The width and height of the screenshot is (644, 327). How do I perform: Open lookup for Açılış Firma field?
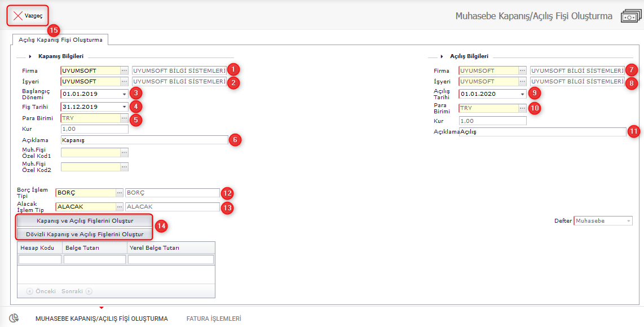pos(523,71)
